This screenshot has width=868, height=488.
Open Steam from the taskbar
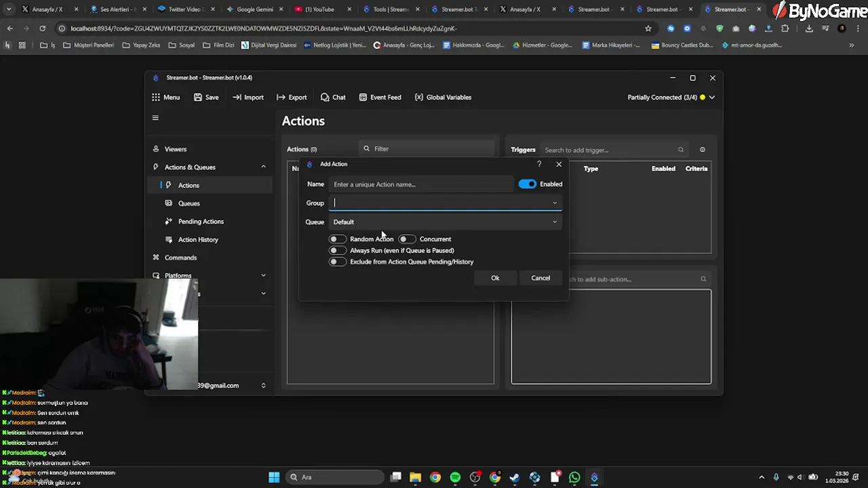515,477
